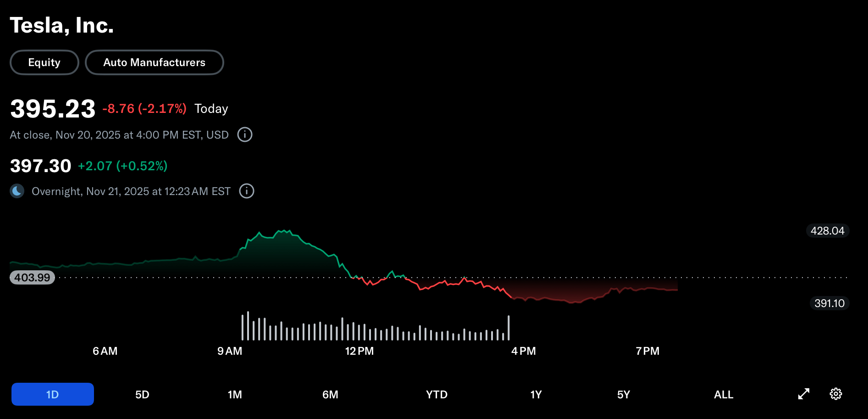
Task: Switch to the 5Y range
Action: pyautogui.click(x=624, y=394)
